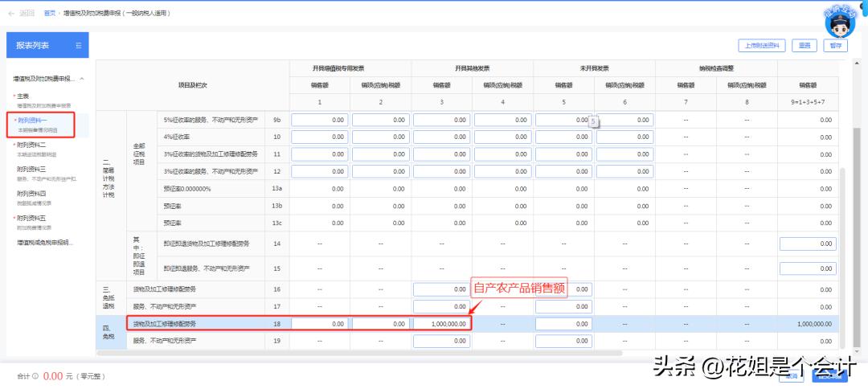
Task: Click the 重置 button
Action: (x=805, y=46)
